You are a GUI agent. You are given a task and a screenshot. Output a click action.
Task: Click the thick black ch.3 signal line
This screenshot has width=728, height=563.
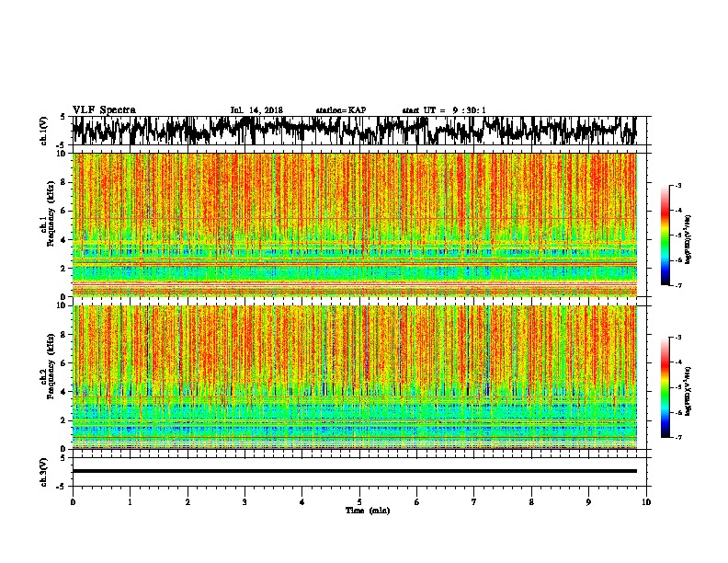tap(355, 471)
